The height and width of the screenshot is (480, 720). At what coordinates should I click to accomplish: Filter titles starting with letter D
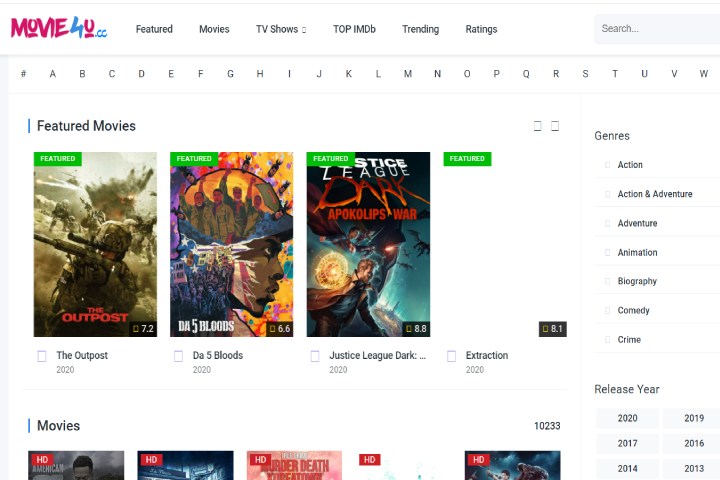141,73
